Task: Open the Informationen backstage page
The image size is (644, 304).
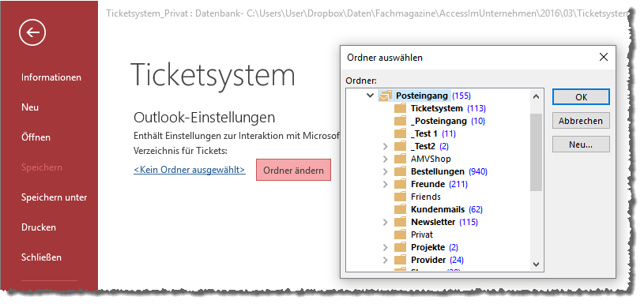Action: 51,77
